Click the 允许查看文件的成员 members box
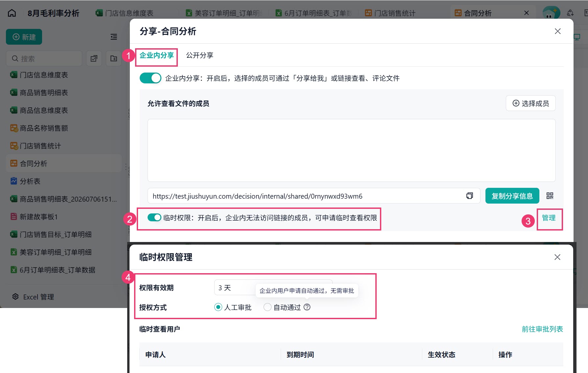 (351, 150)
